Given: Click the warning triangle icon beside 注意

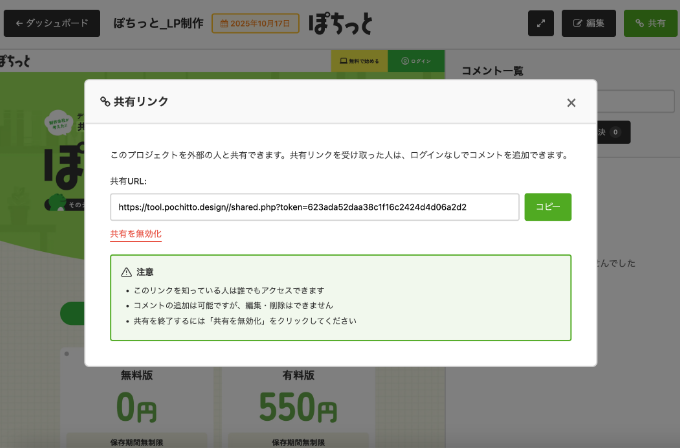Looking at the screenshot, I should point(126,271).
